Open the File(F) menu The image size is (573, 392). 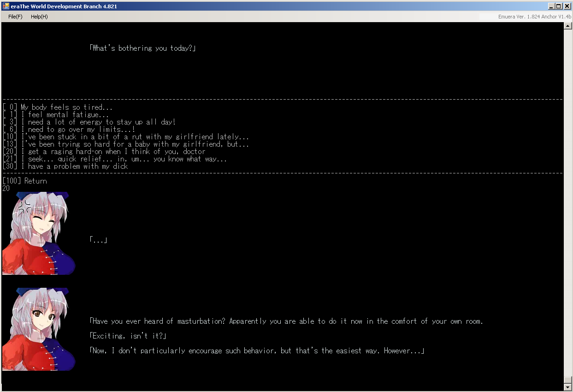[15, 17]
